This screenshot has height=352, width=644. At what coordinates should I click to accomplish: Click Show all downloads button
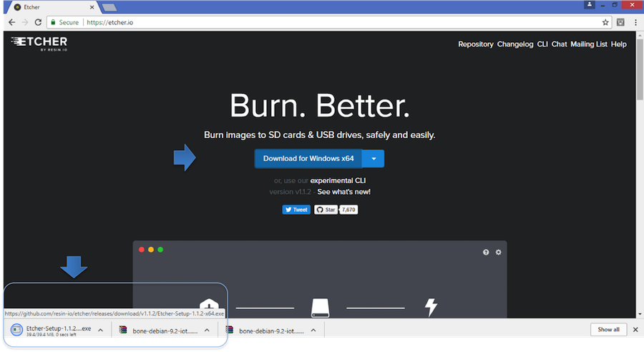pyautogui.click(x=609, y=329)
